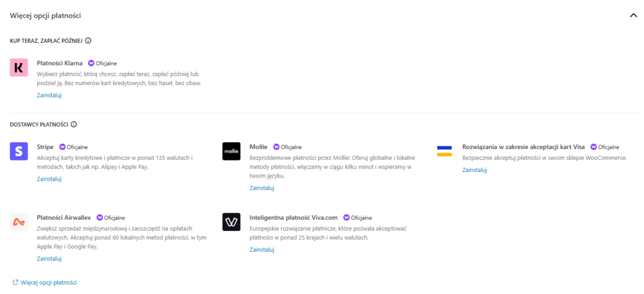Install the Stripe payment provider
Viewport: 644px width, 294px height.
click(49, 179)
